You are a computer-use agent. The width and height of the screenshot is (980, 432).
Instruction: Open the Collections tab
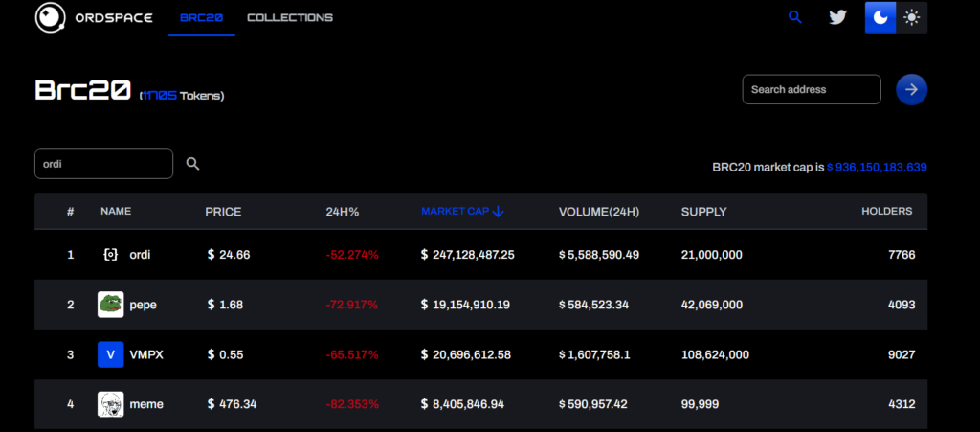pos(290,17)
